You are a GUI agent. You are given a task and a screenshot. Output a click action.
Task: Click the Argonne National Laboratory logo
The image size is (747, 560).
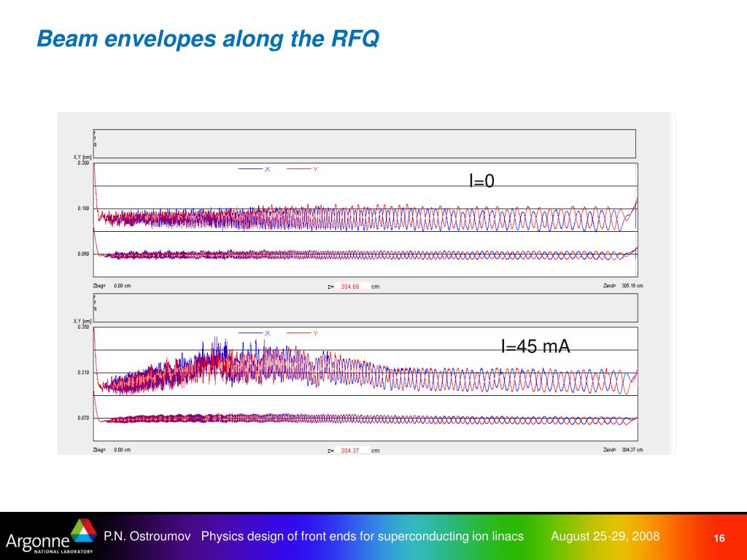[x=50, y=536]
